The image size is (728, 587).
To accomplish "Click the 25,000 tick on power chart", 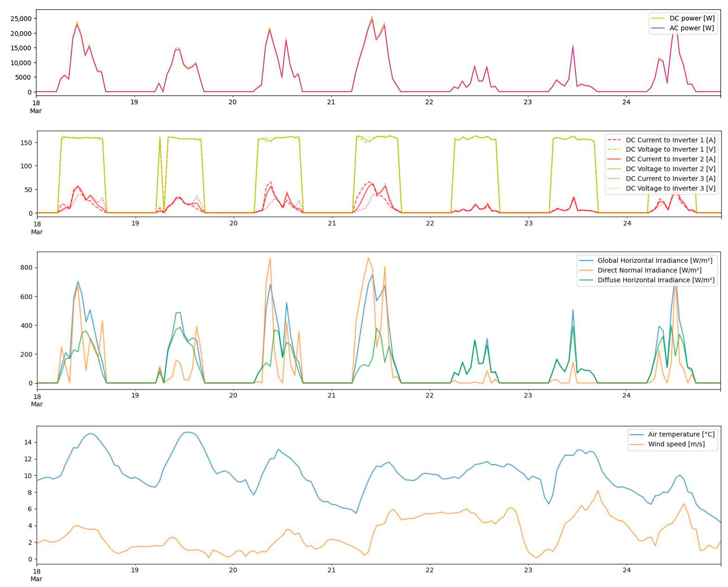I will tap(21, 19).
